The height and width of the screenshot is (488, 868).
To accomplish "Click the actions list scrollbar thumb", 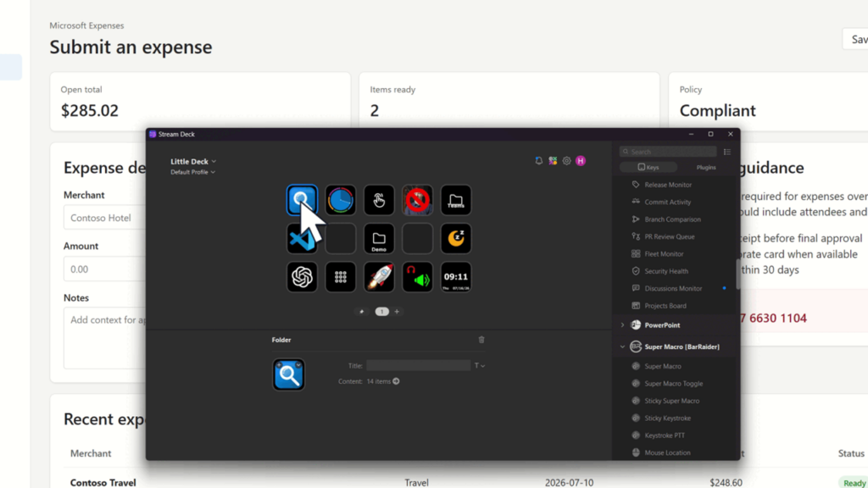I will point(738,274).
